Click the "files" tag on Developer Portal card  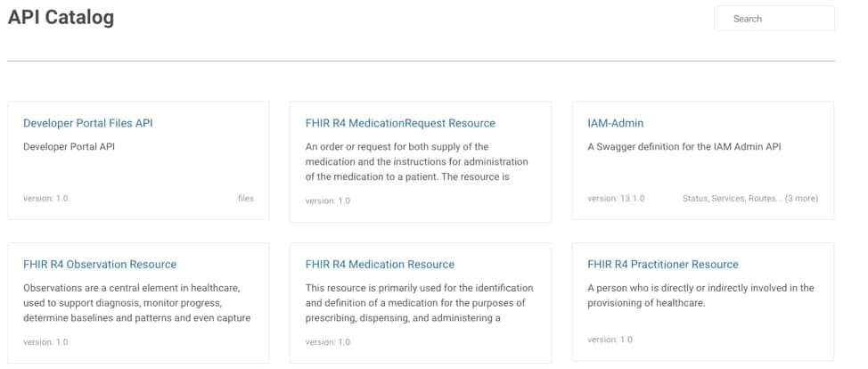[246, 198]
